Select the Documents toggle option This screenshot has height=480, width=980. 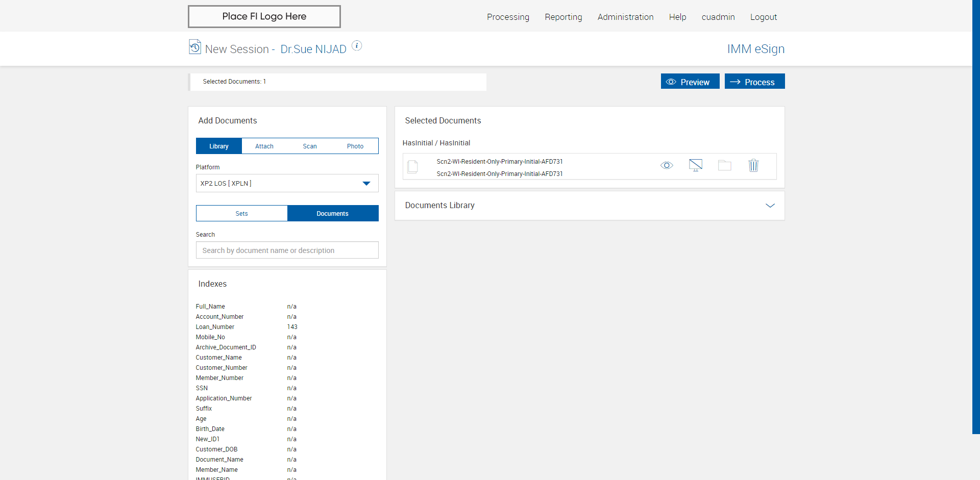pos(332,214)
